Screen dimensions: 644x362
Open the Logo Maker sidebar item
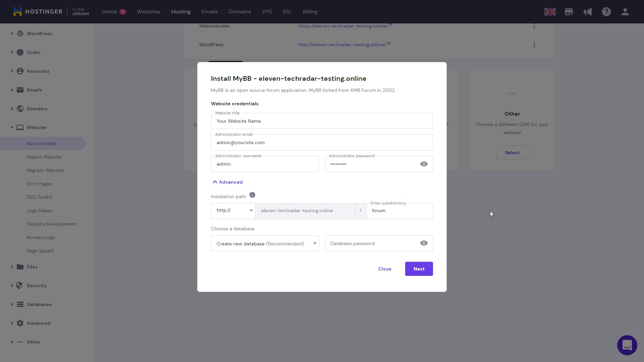pos(40,210)
